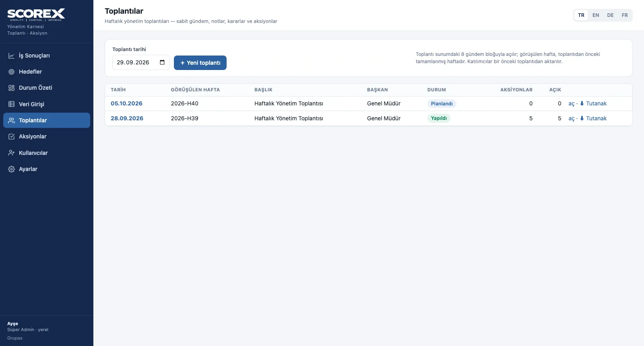Click the Ayarlar gear icon
Image resolution: width=644 pixels, height=346 pixels.
click(12, 169)
